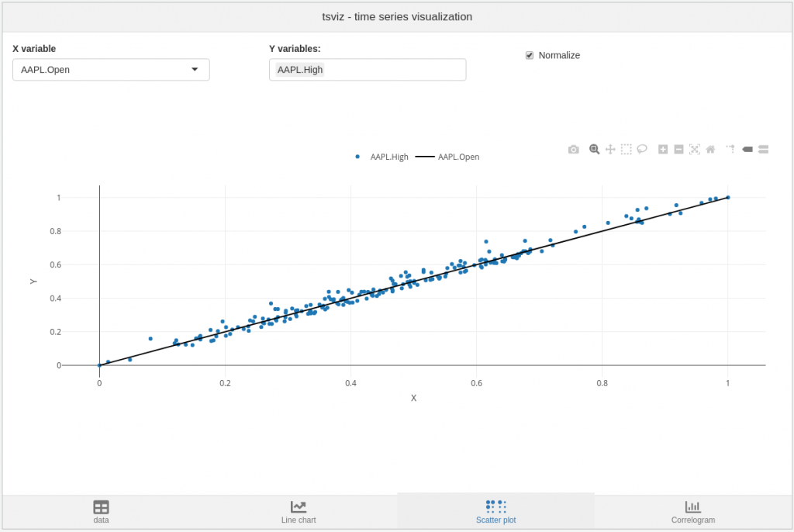Choose the Box Select dotted-rectangle tool
Image resolution: width=794 pixels, height=532 pixels.
pyautogui.click(x=627, y=150)
